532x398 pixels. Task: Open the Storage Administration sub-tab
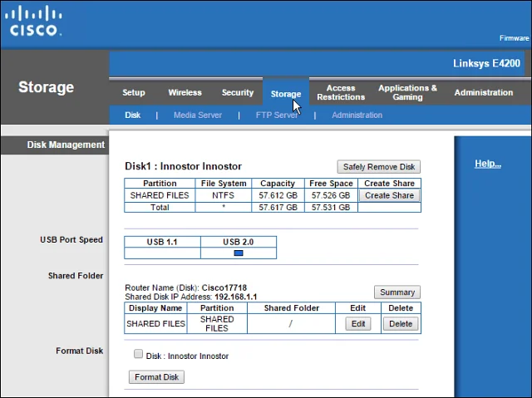point(357,115)
